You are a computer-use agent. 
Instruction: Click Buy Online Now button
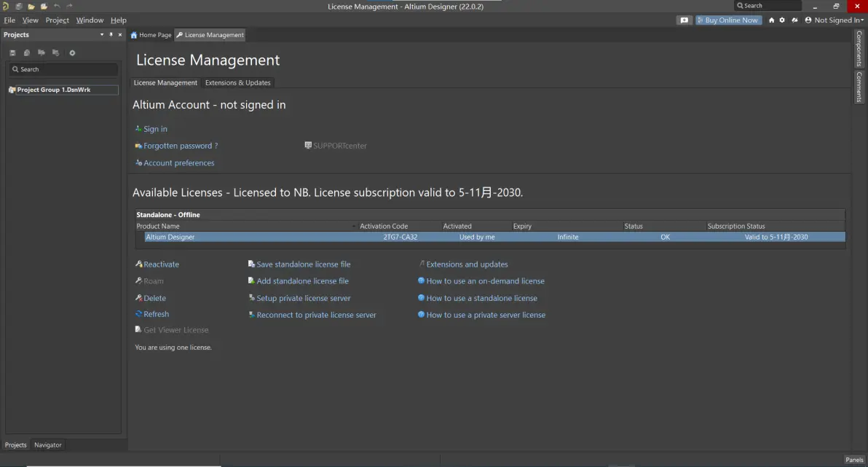(728, 20)
